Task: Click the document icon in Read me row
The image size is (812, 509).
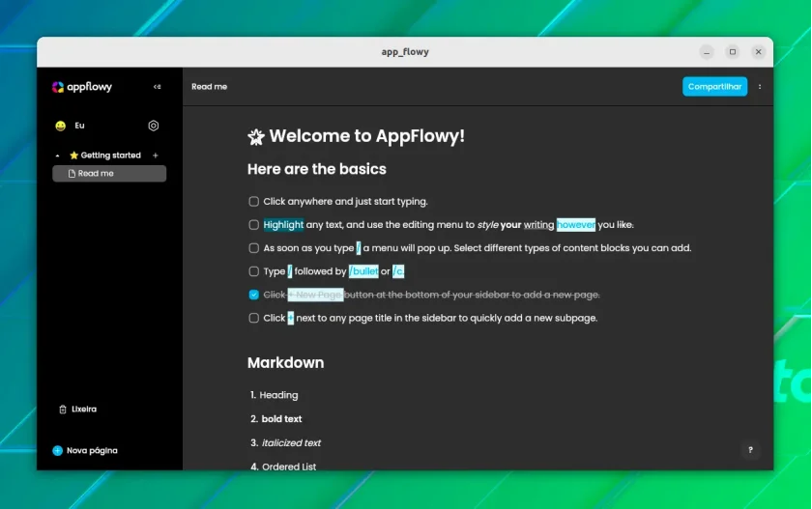Action: click(72, 173)
